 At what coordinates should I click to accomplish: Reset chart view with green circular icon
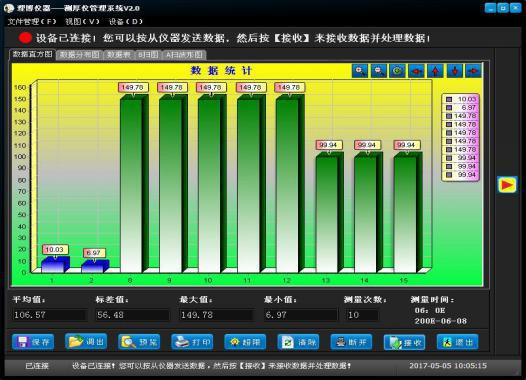coord(398,71)
